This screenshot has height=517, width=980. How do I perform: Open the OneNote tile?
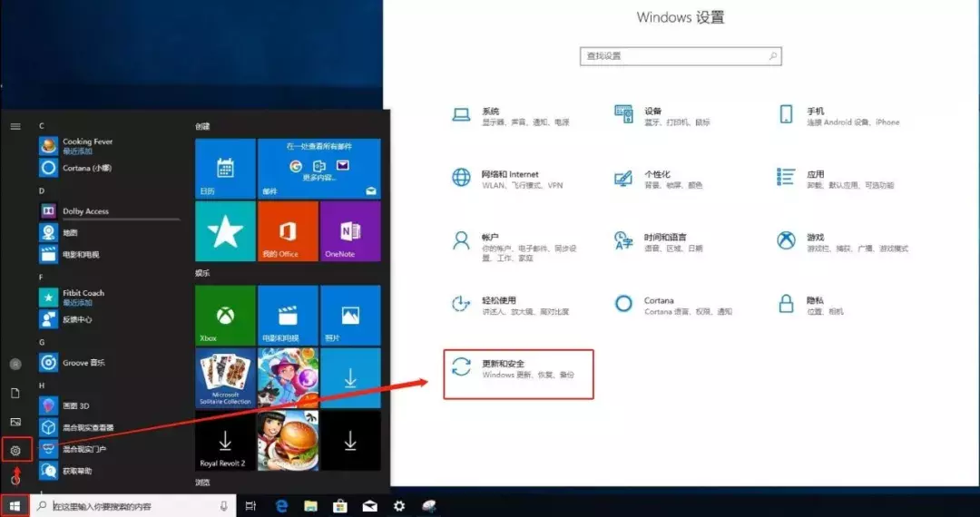tap(350, 231)
